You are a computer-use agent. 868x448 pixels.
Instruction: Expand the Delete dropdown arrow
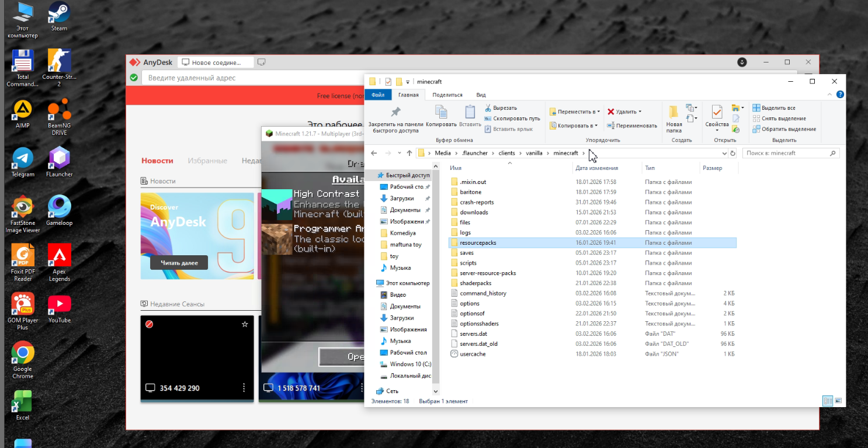(x=640, y=112)
